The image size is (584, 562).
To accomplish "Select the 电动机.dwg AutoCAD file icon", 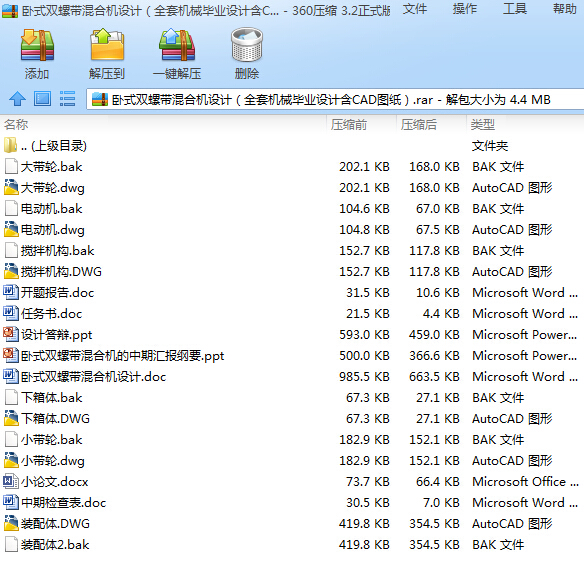I will tap(11, 229).
